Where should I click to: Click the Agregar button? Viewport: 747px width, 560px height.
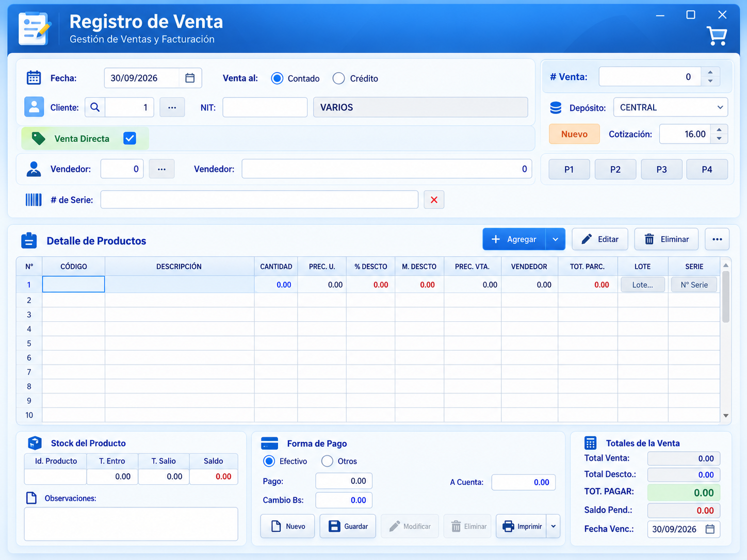click(514, 239)
